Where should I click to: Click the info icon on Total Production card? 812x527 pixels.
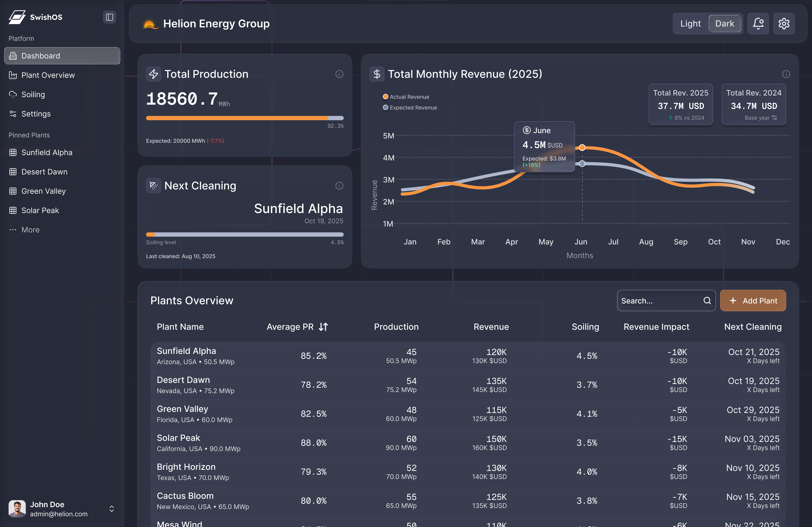tap(339, 74)
